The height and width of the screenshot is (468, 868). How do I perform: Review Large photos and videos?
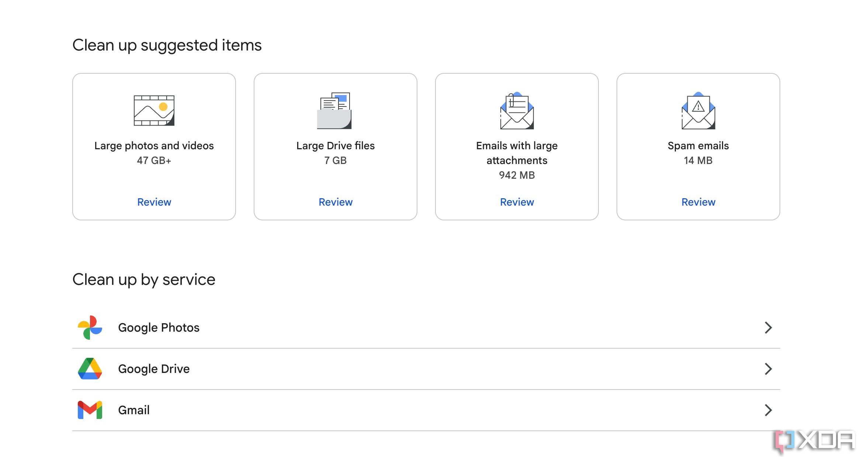tap(154, 202)
